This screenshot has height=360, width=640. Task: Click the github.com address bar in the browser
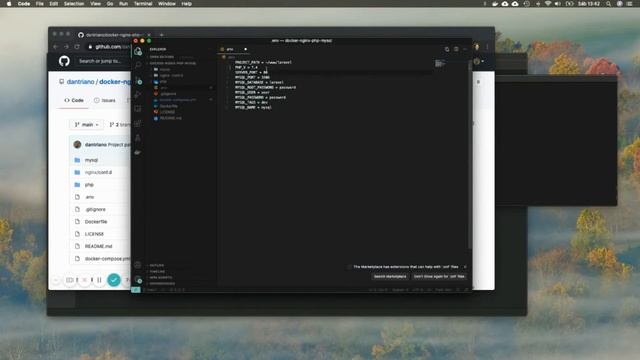click(x=108, y=47)
